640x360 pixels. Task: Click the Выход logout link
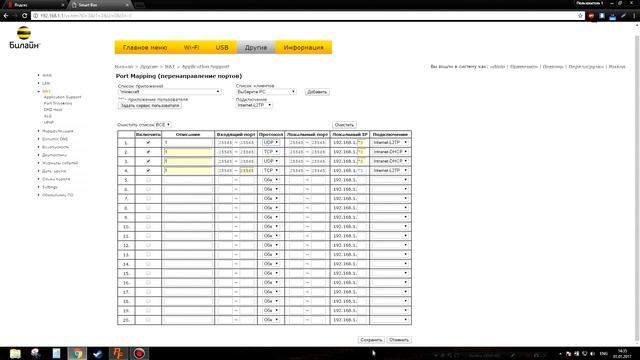(x=617, y=67)
